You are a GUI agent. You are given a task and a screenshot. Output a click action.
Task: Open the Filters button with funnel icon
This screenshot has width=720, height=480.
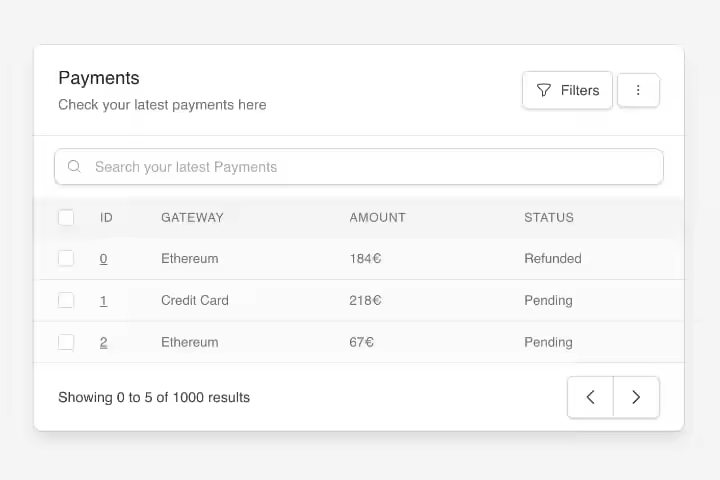click(x=567, y=90)
